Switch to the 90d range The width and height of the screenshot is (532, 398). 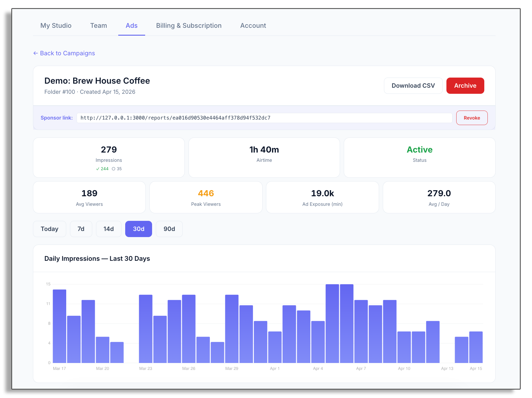click(169, 229)
